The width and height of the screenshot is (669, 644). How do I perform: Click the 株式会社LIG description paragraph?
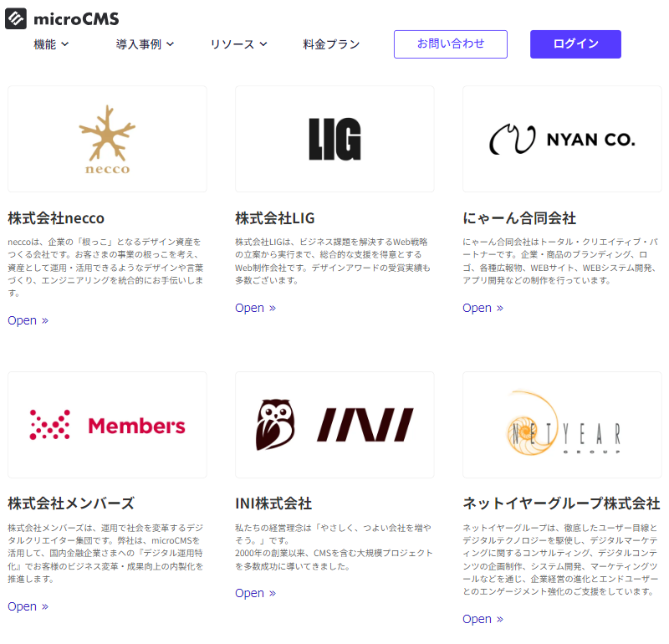[333, 261]
